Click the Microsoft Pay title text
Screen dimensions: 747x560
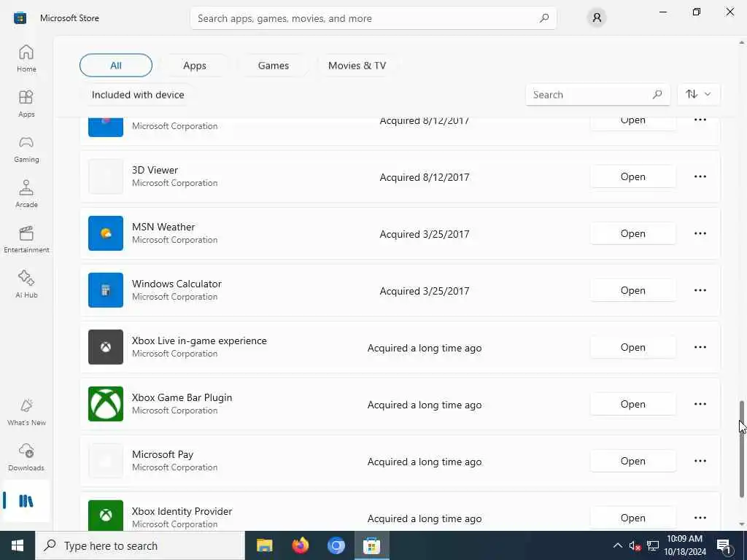163,454
